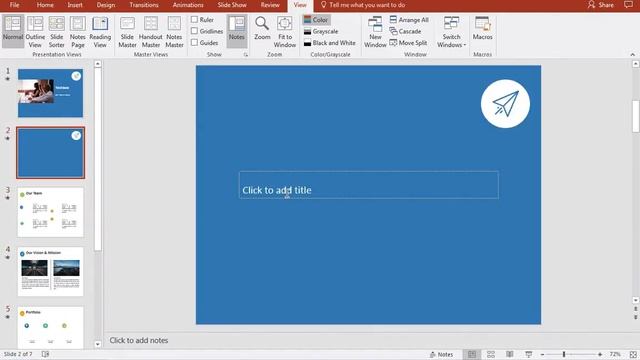Open Notes Master view
The height and width of the screenshot is (360, 640).
(x=174, y=32)
